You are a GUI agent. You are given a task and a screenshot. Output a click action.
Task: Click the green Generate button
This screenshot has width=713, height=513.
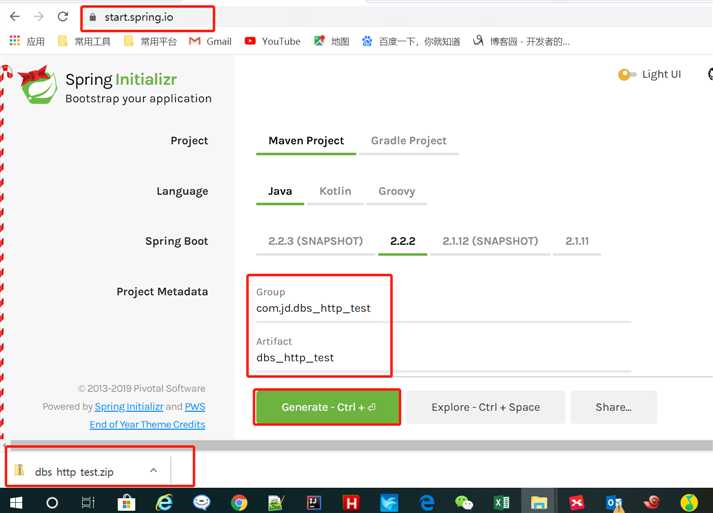click(x=327, y=407)
